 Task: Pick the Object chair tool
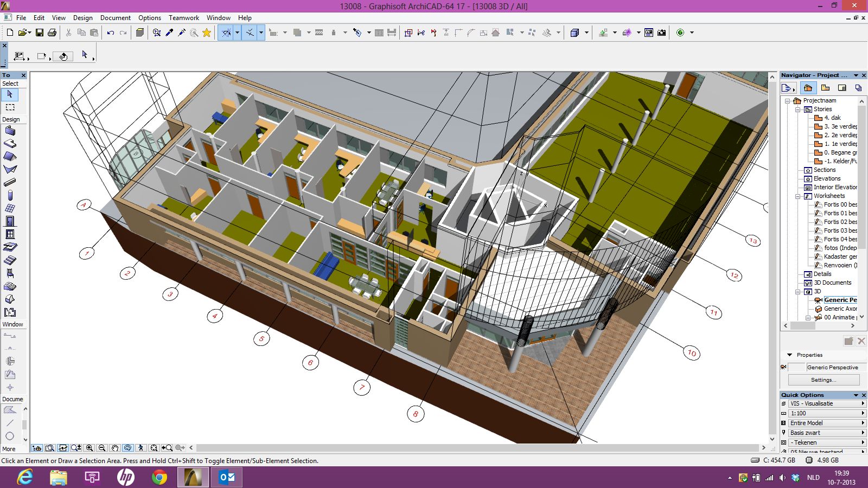pyautogui.click(x=10, y=273)
